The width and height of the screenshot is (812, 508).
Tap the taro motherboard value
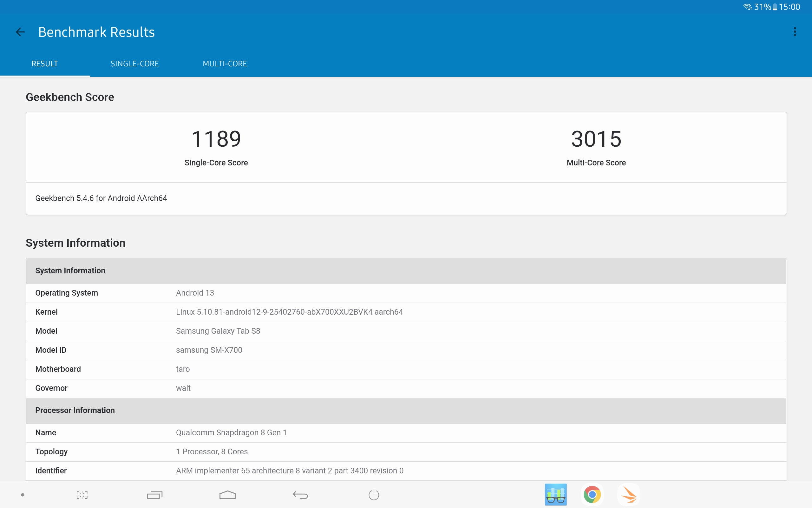(x=183, y=369)
